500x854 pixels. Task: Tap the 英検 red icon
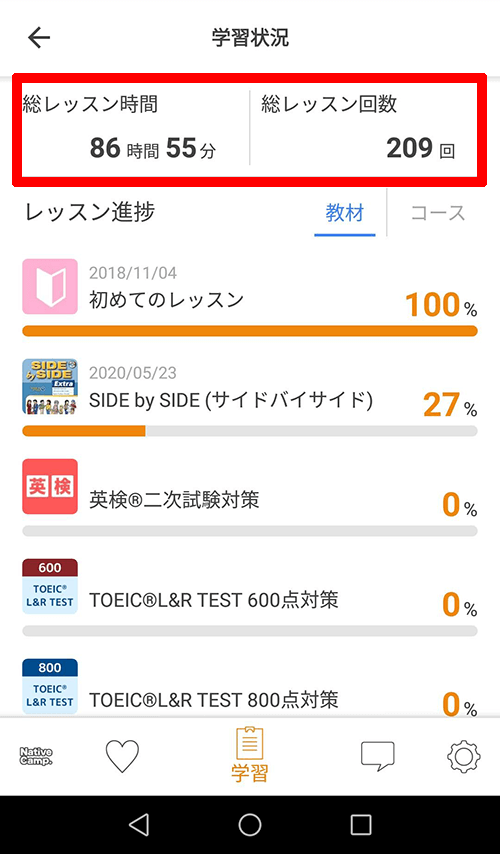[50, 486]
